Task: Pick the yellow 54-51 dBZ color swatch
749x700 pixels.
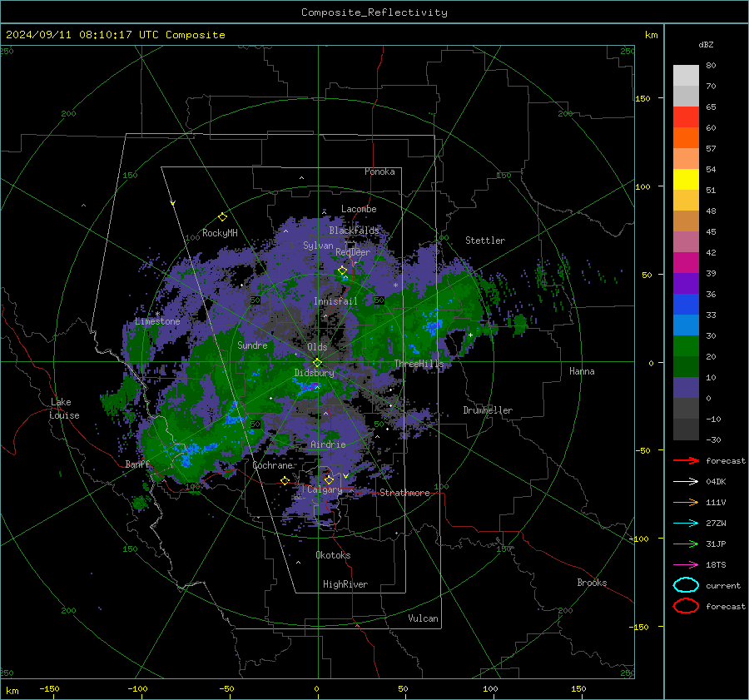Action: point(686,180)
